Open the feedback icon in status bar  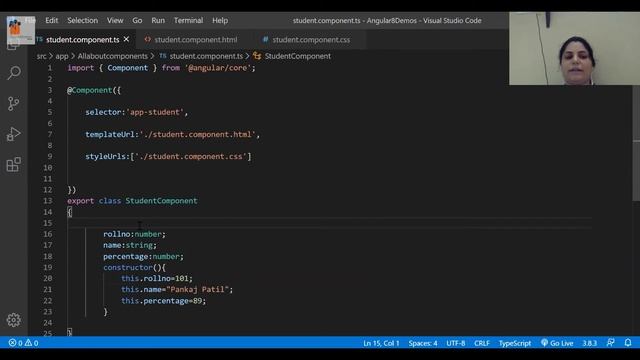(x=611, y=343)
